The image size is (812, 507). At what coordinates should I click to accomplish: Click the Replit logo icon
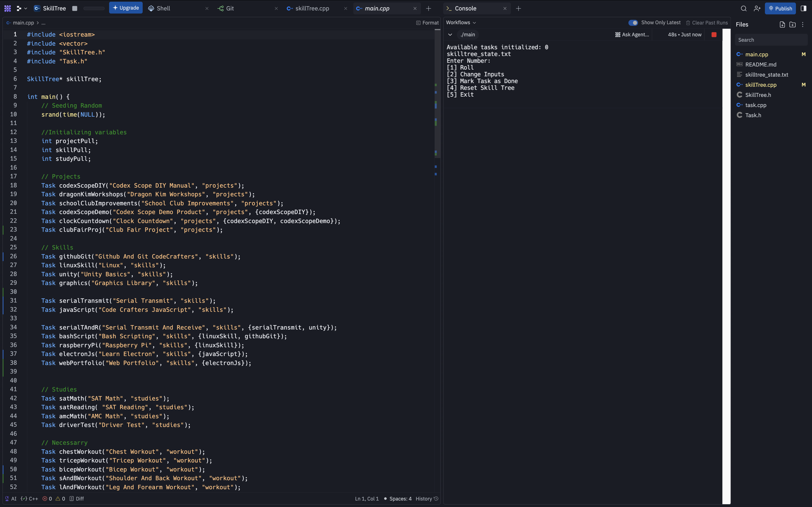(7, 8)
